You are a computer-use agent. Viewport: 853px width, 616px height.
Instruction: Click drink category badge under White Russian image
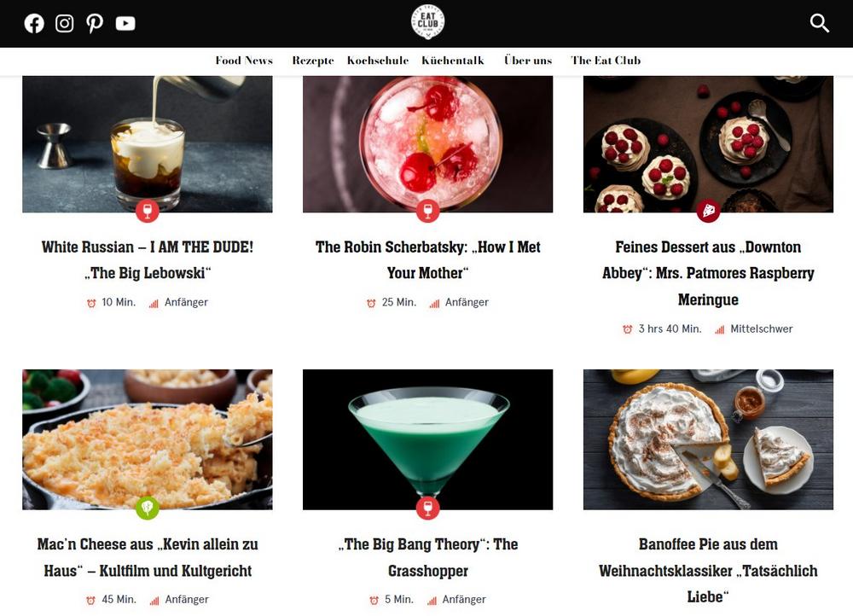coord(148,211)
